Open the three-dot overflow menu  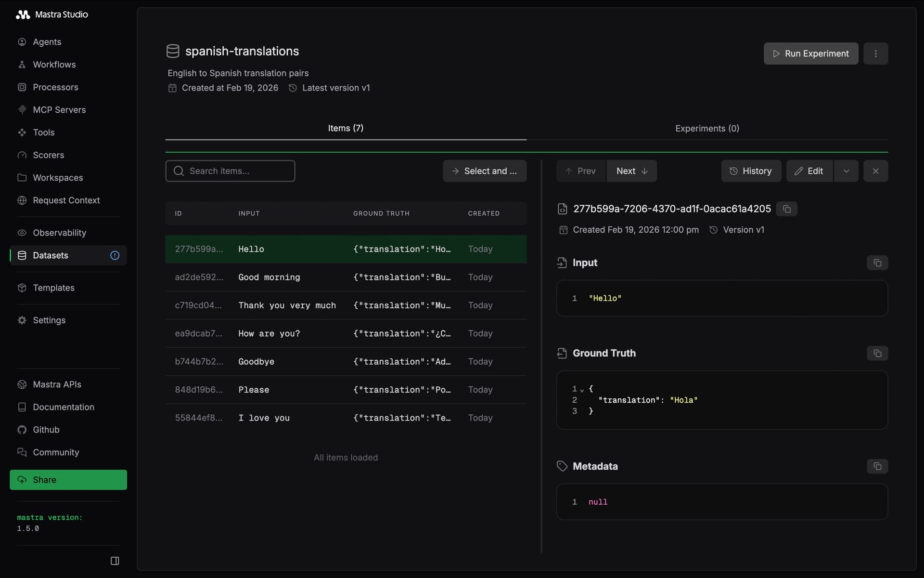tap(876, 53)
